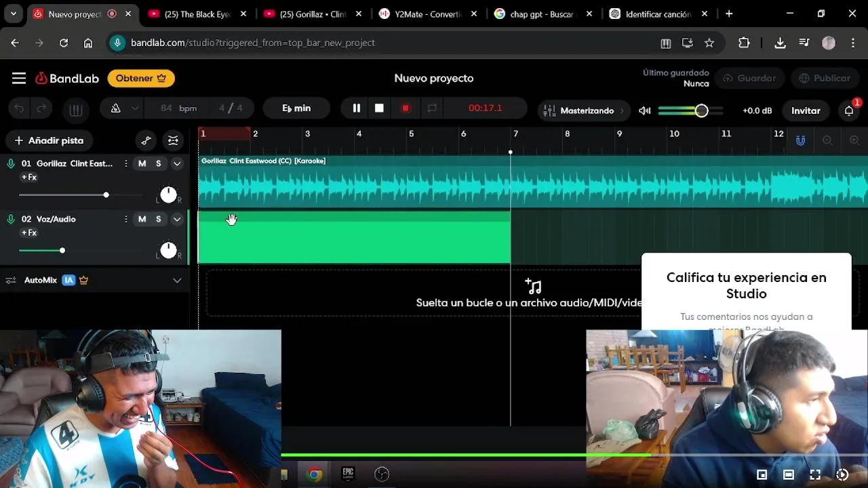
Task: Select the green Voz/Audio recording region
Action: click(x=354, y=237)
